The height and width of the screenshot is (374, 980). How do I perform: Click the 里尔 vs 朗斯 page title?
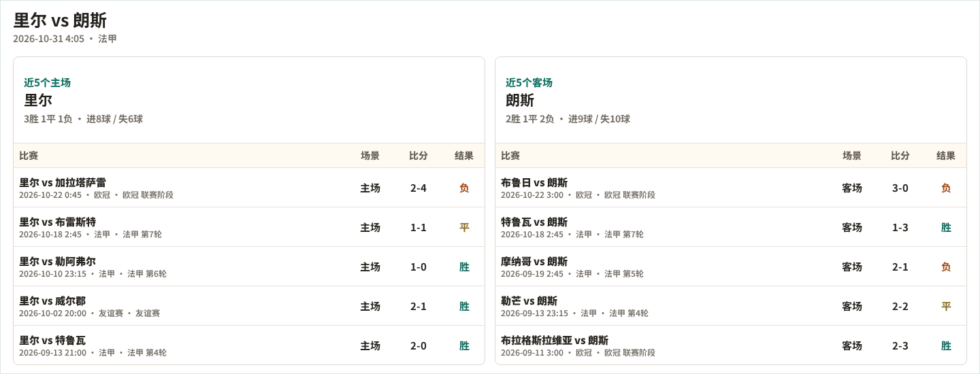(60, 20)
